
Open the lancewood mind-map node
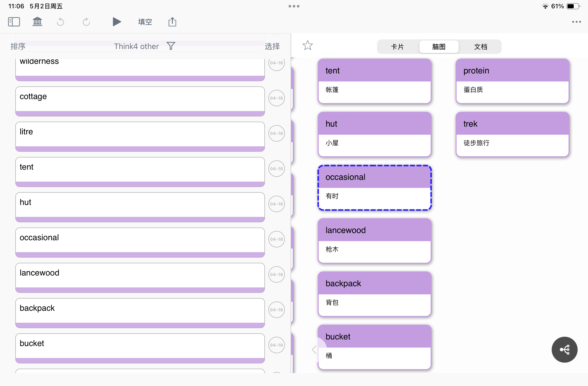(x=375, y=241)
